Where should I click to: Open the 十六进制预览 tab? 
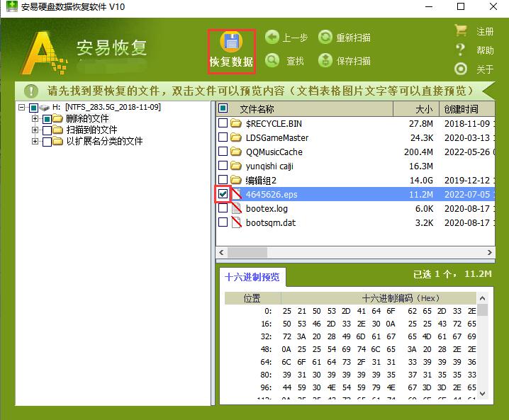click(252, 277)
